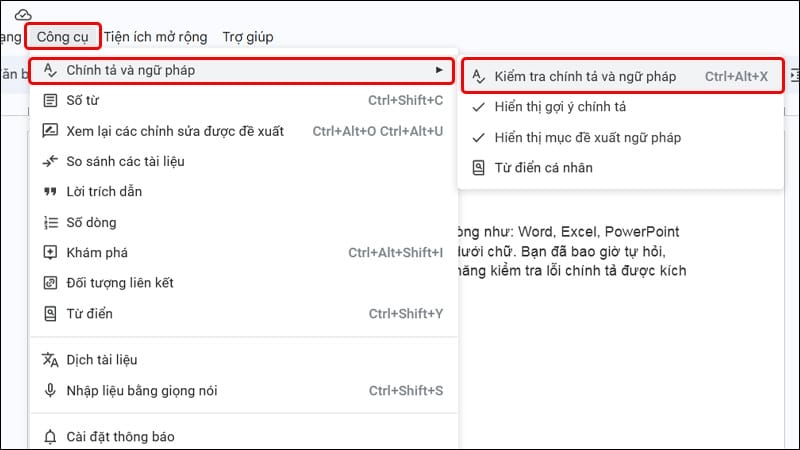Open the Tiện ích mở rộng menu
The image size is (800, 450).
pyautogui.click(x=156, y=37)
